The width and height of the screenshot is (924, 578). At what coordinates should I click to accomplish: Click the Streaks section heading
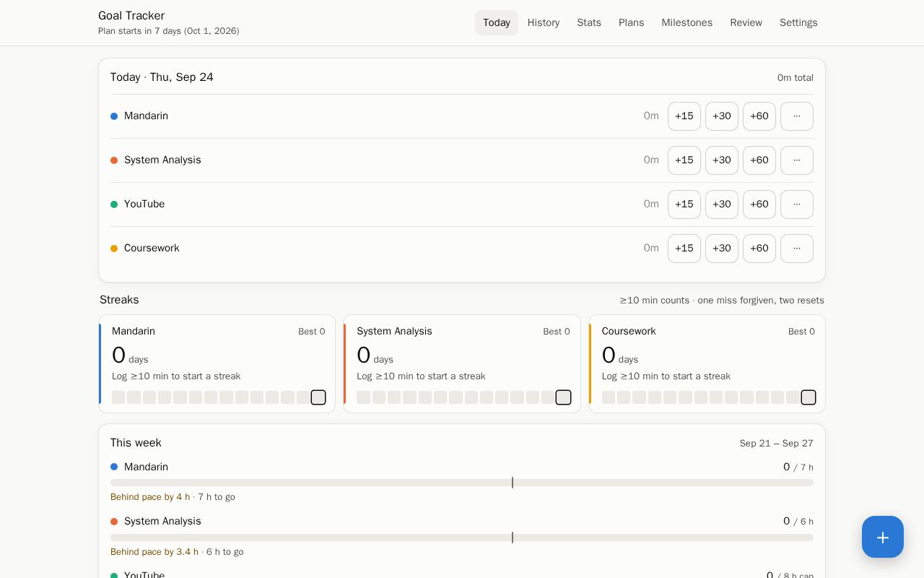click(x=119, y=300)
